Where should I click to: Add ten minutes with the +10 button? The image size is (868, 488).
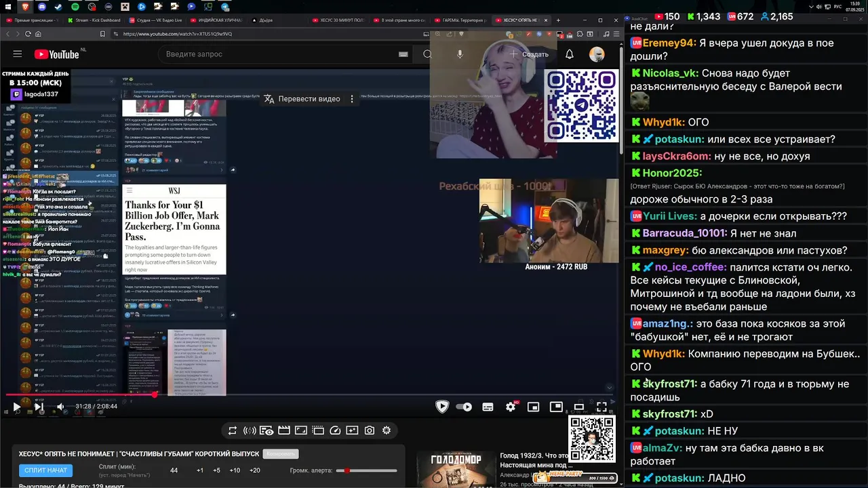pos(235,470)
